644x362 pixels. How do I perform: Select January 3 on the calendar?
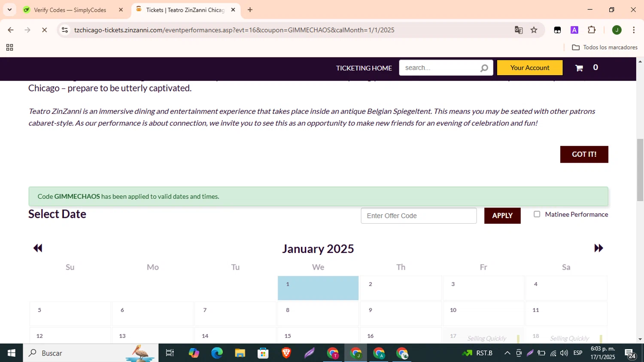[x=483, y=288]
